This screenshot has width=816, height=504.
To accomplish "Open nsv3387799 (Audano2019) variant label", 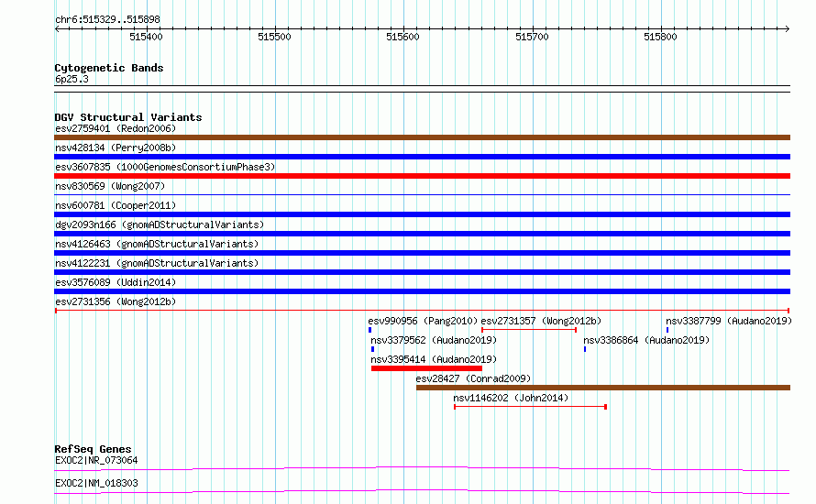I will pos(729,321).
